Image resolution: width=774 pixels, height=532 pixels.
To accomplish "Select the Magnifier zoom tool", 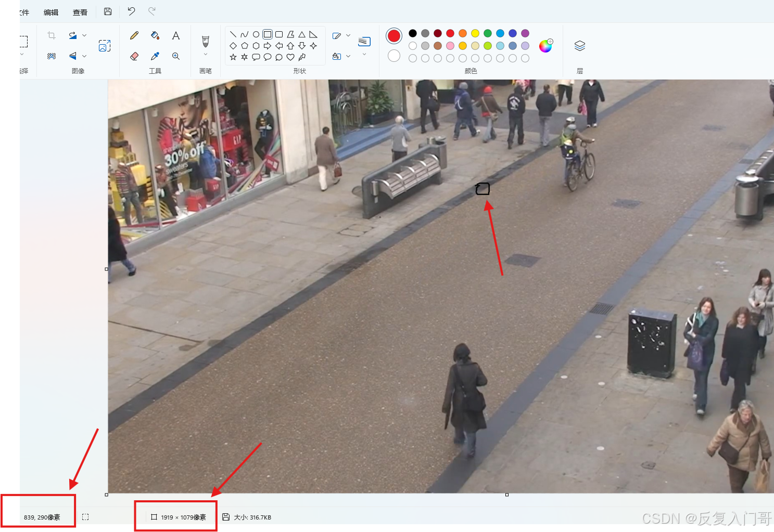I will (x=176, y=56).
